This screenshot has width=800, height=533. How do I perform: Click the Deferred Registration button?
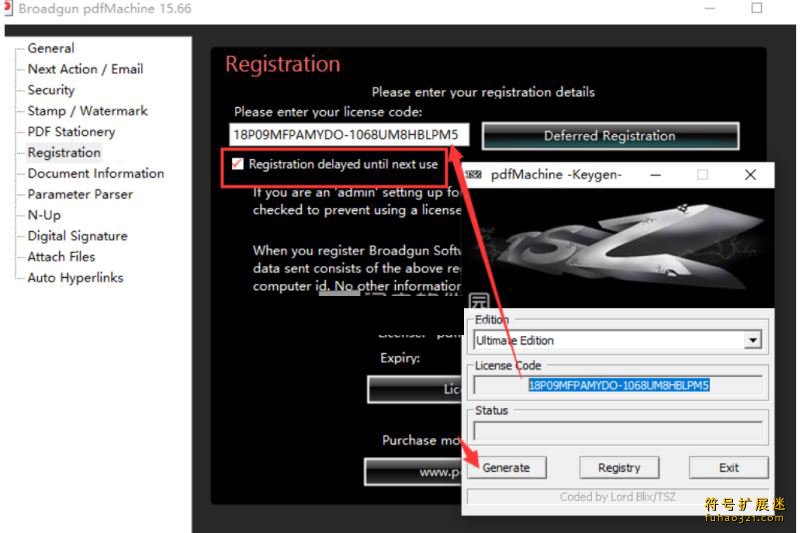tap(609, 136)
